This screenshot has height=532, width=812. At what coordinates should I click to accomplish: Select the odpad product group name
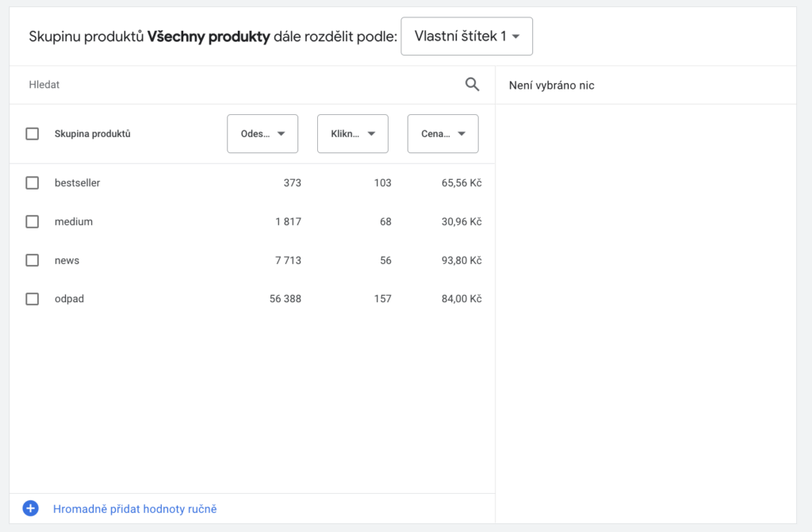(x=69, y=299)
